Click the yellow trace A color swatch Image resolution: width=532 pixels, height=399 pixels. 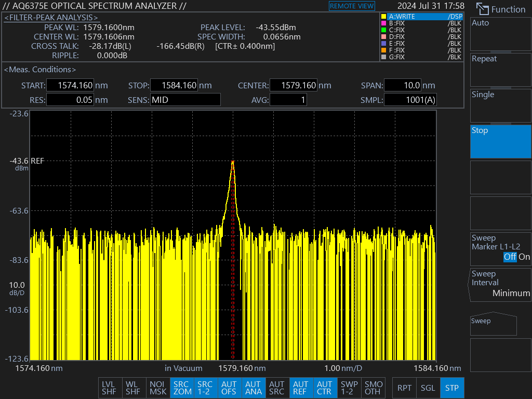(x=383, y=17)
